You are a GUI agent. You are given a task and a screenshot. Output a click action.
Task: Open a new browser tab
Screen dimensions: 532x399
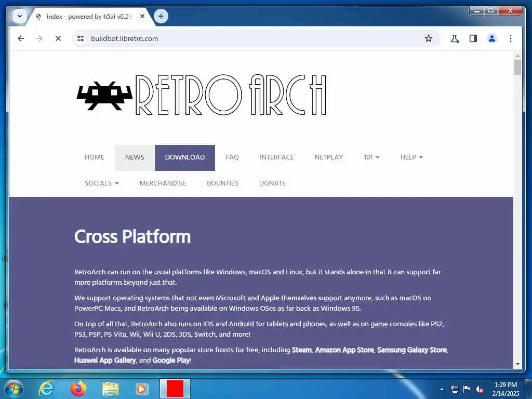[161, 16]
